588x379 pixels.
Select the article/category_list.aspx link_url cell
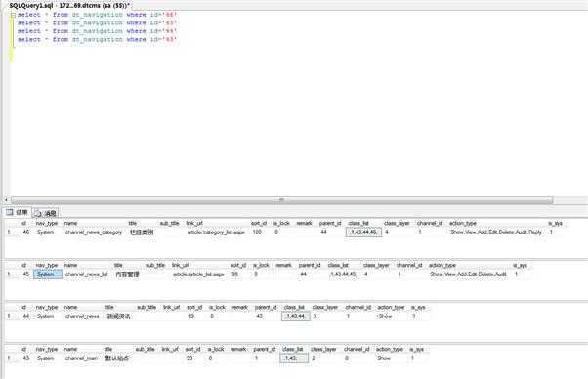(x=216, y=232)
